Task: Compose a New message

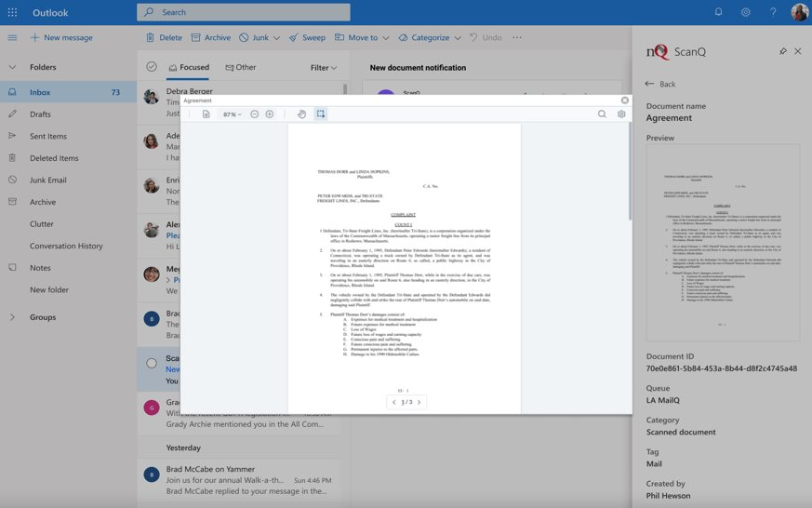Action: pos(61,37)
